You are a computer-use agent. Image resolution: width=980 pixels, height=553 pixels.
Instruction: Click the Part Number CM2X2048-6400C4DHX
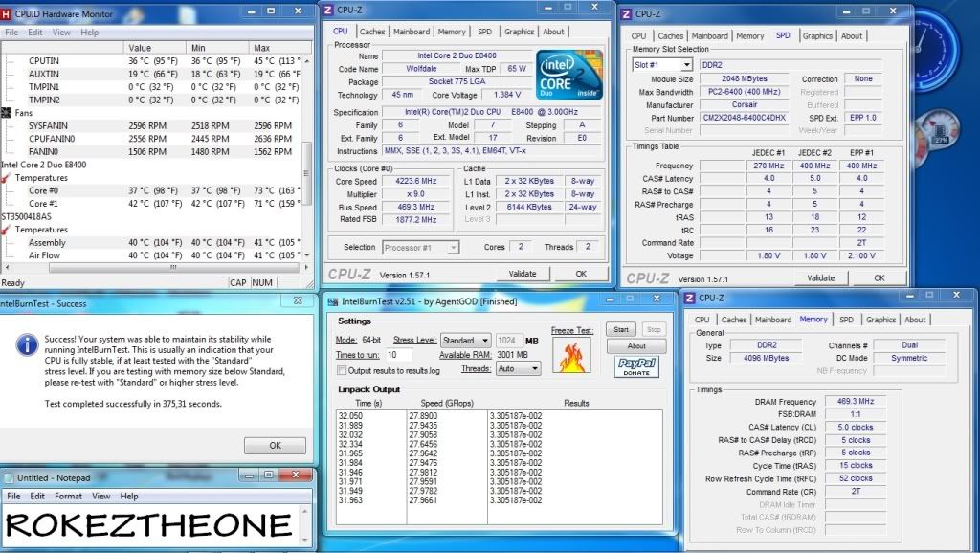(744, 118)
